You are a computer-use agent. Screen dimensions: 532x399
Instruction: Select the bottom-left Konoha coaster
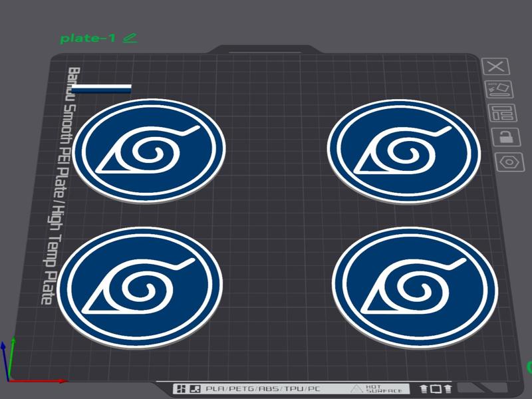(x=140, y=287)
